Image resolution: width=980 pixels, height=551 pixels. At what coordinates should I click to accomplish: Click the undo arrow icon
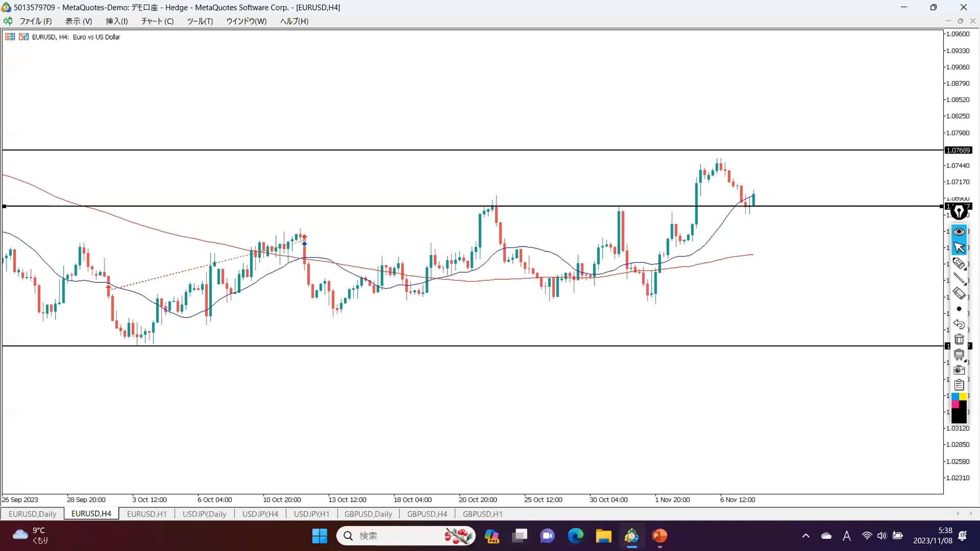[959, 324]
